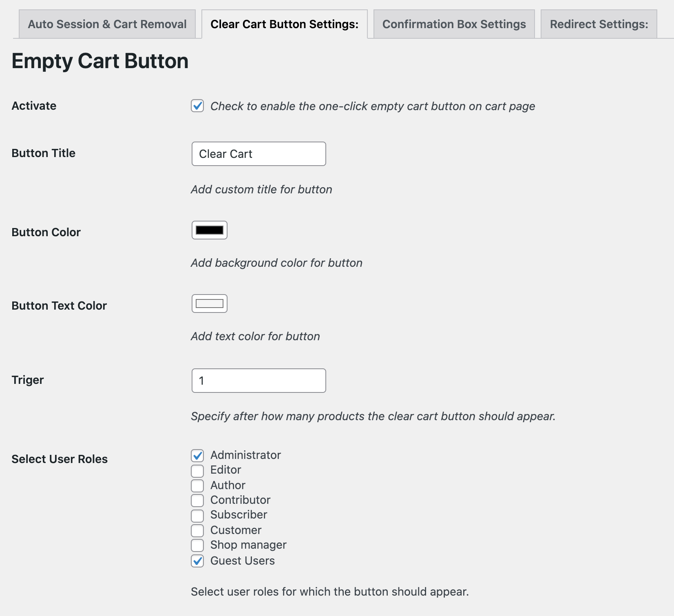The image size is (674, 616).
Task: Disable the Activate empty cart button checkbox
Action: (x=197, y=106)
